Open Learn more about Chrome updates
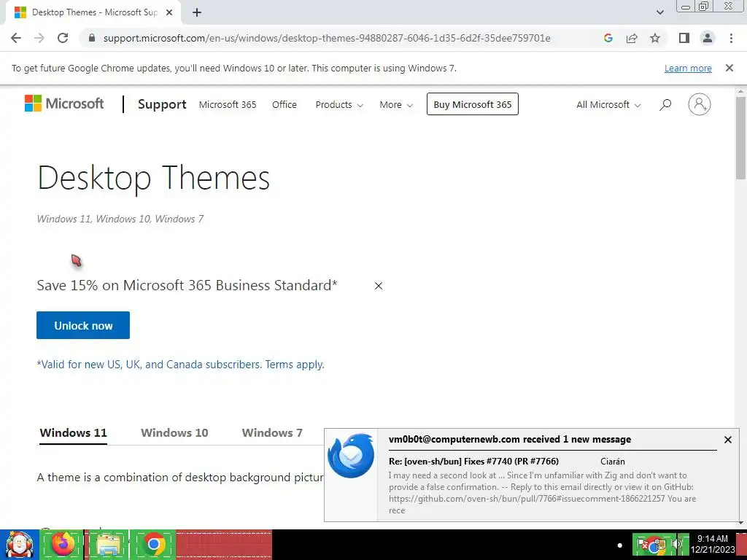 pyautogui.click(x=688, y=68)
